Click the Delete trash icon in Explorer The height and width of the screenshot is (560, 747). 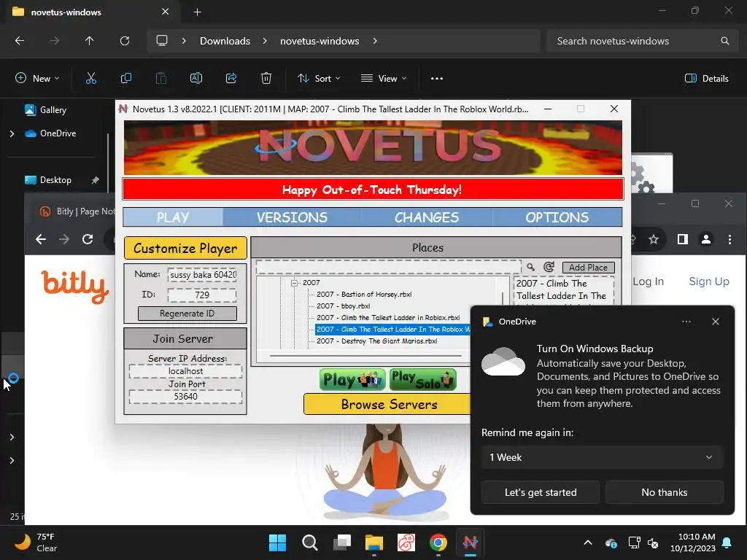click(x=266, y=79)
